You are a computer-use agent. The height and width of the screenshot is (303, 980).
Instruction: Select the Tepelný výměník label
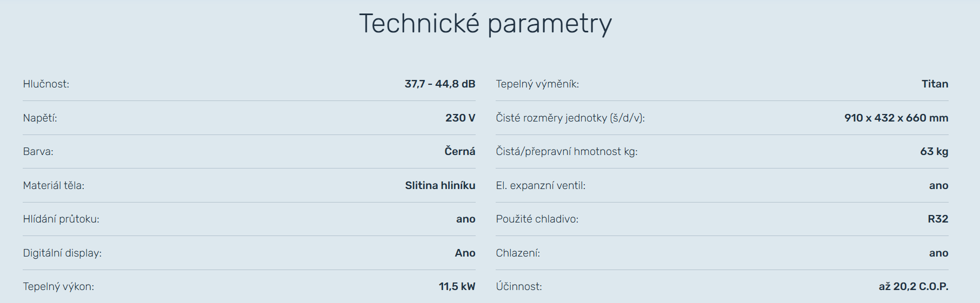537,84
